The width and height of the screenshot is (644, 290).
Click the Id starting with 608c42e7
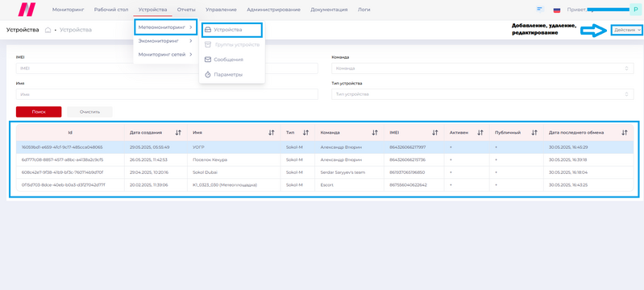[63, 172]
